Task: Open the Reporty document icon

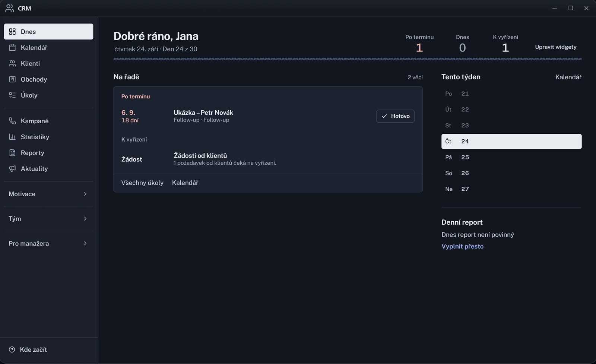Action: pos(12,153)
